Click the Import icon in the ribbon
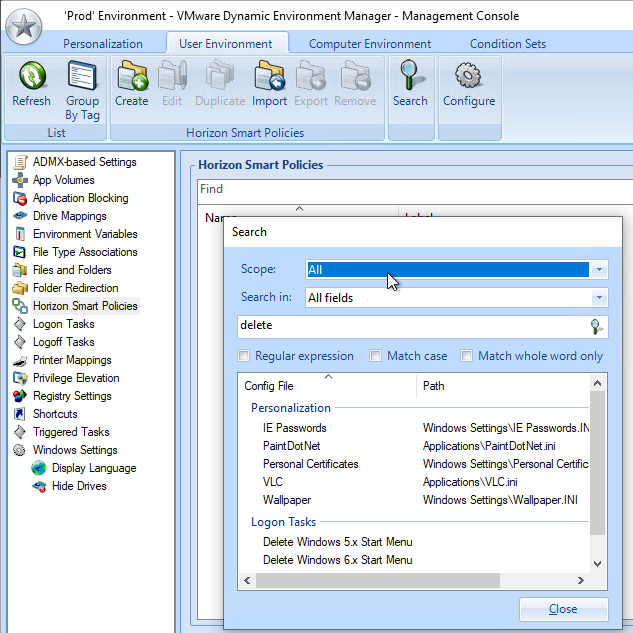Viewport: 633px width, 633px height. click(x=269, y=75)
